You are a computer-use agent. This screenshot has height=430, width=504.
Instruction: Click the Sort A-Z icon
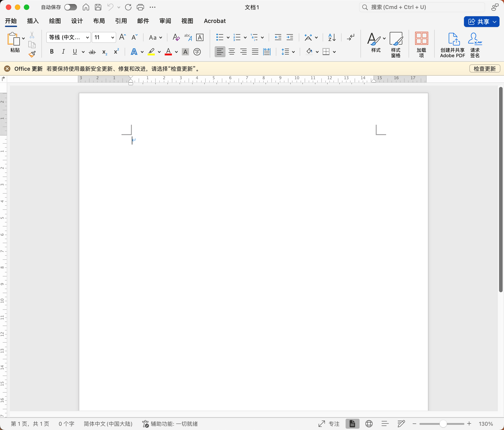332,37
